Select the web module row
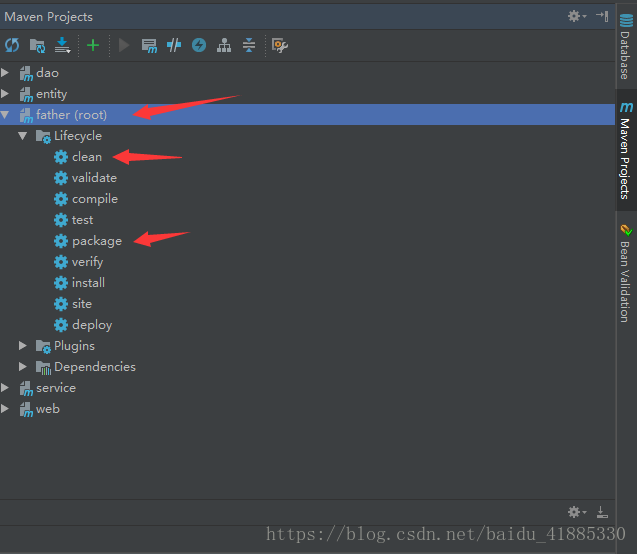637x554 pixels. (x=307, y=409)
